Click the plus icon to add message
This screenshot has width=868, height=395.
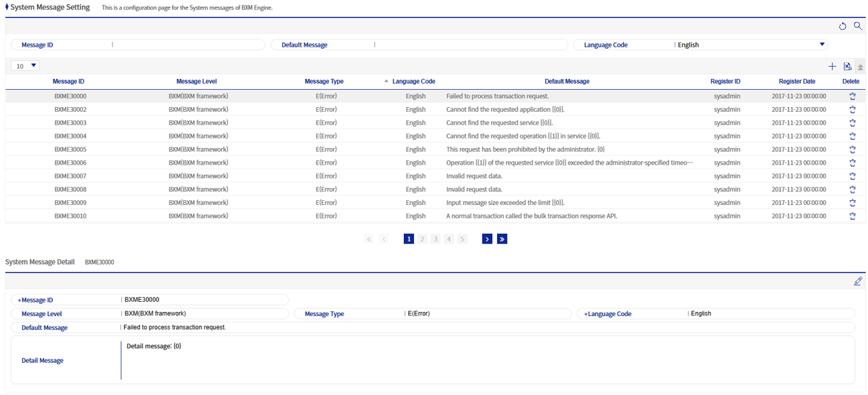pyautogui.click(x=832, y=67)
